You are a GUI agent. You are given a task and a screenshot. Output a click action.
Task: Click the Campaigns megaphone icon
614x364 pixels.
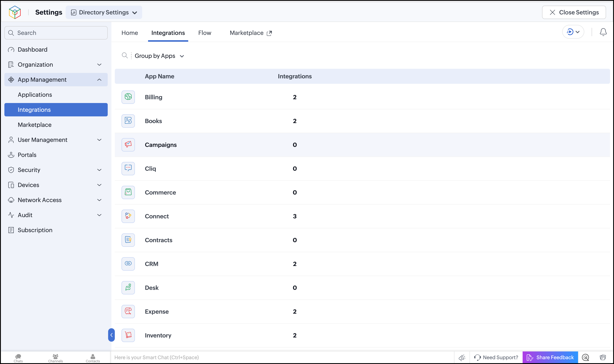(x=128, y=144)
